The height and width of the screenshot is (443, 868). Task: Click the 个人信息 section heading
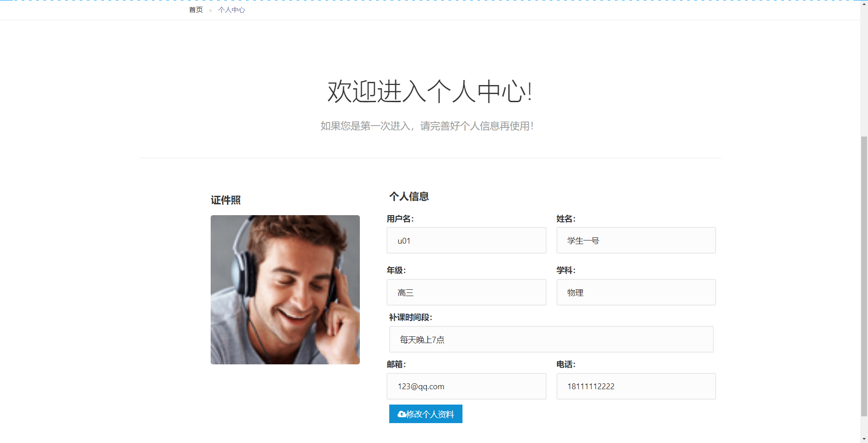point(409,197)
